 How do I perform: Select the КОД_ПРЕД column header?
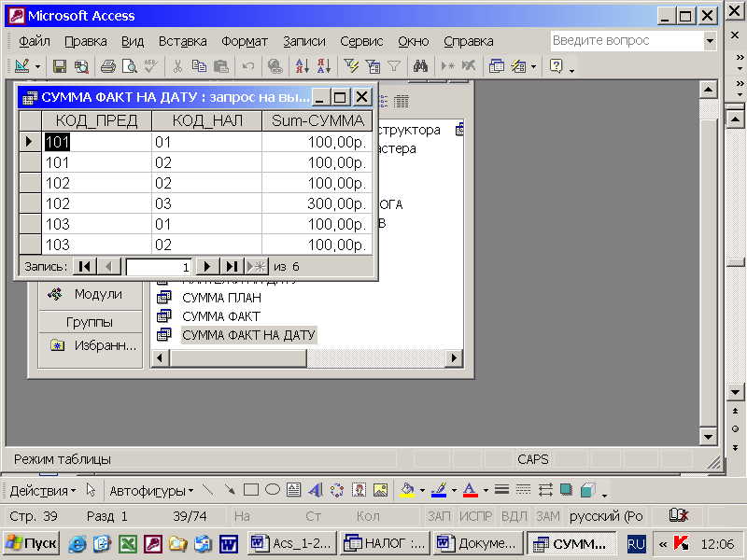pyautogui.click(x=97, y=121)
